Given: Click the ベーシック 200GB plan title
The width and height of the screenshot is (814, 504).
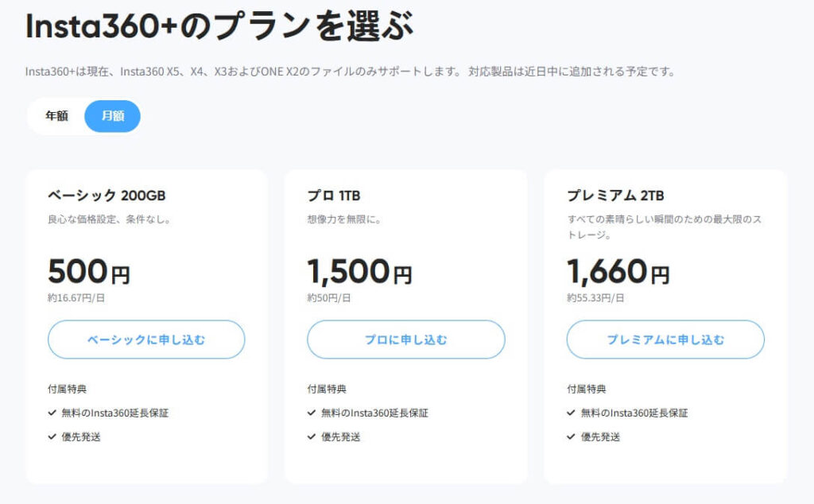Looking at the screenshot, I should (x=107, y=196).
